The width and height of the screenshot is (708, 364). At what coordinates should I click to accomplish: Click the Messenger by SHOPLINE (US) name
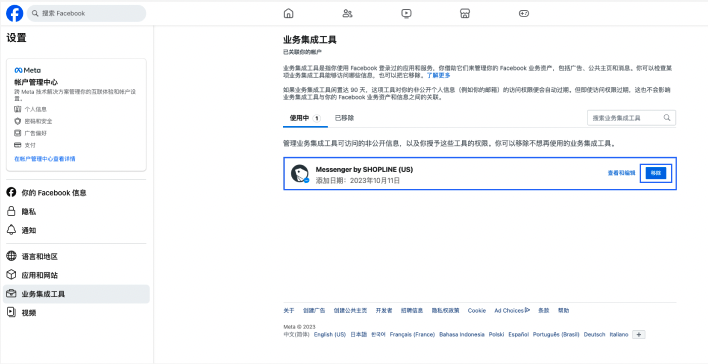[364, 169]
